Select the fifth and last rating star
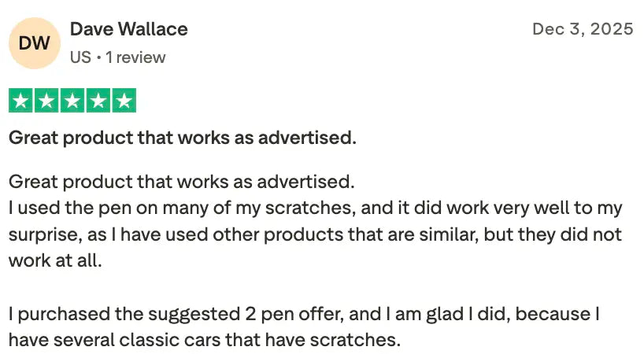Image resolution: width=644 pixels, height=354 pixels. coord(124,101)
